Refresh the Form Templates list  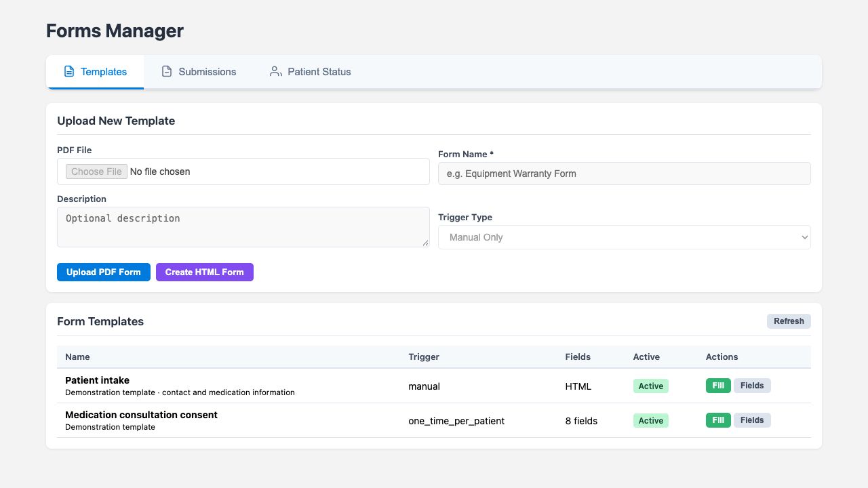pyautogui.click(x=789, y=321)
